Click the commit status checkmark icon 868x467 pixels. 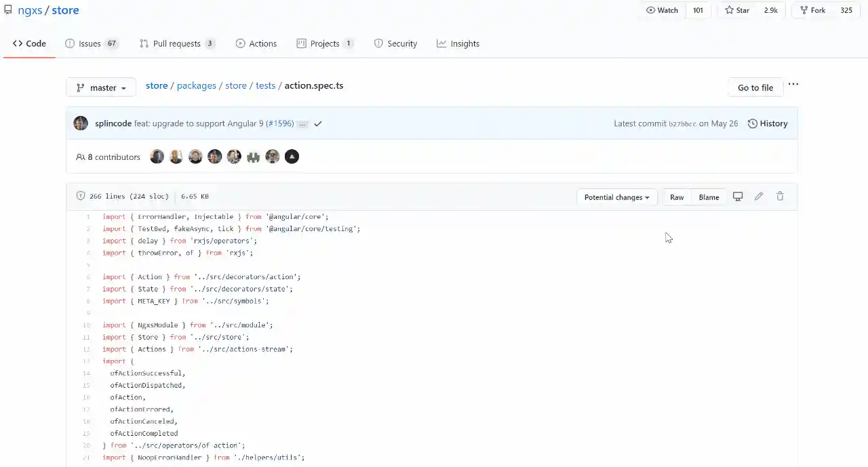coord(318,123)
